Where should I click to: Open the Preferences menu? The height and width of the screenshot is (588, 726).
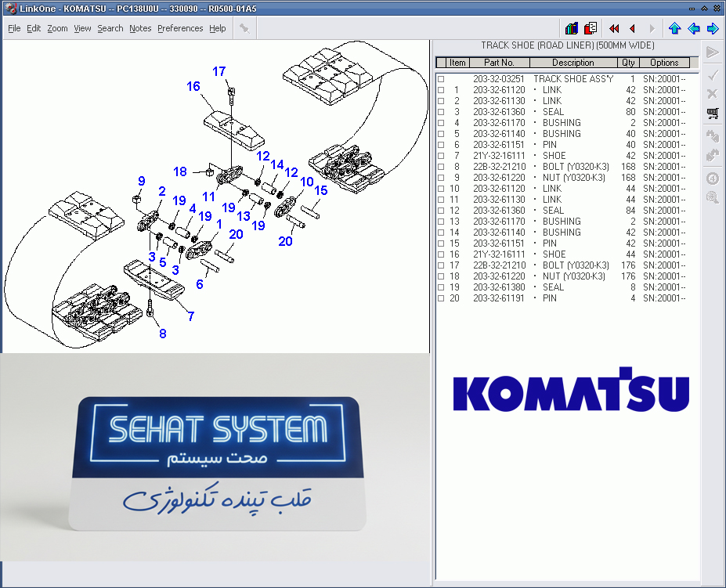click(180, 28)
